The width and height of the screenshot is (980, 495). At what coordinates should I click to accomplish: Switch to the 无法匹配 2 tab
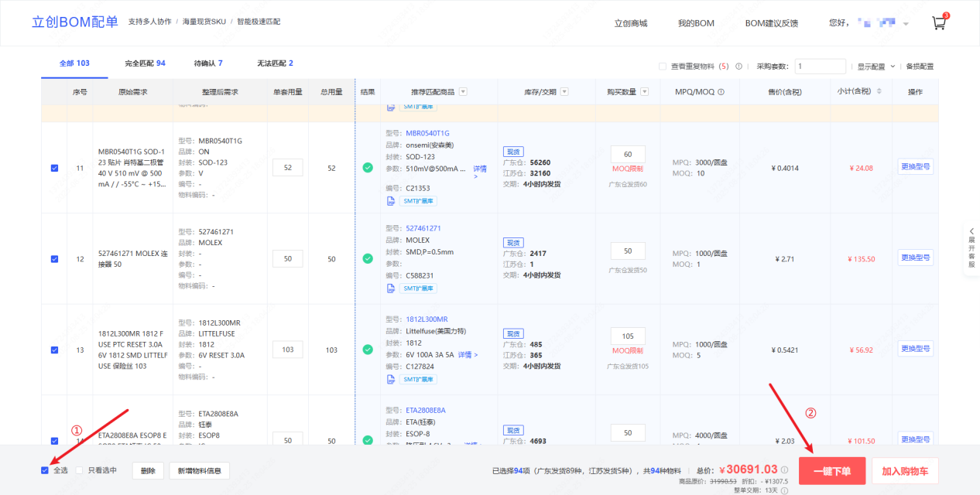(275, 63)
